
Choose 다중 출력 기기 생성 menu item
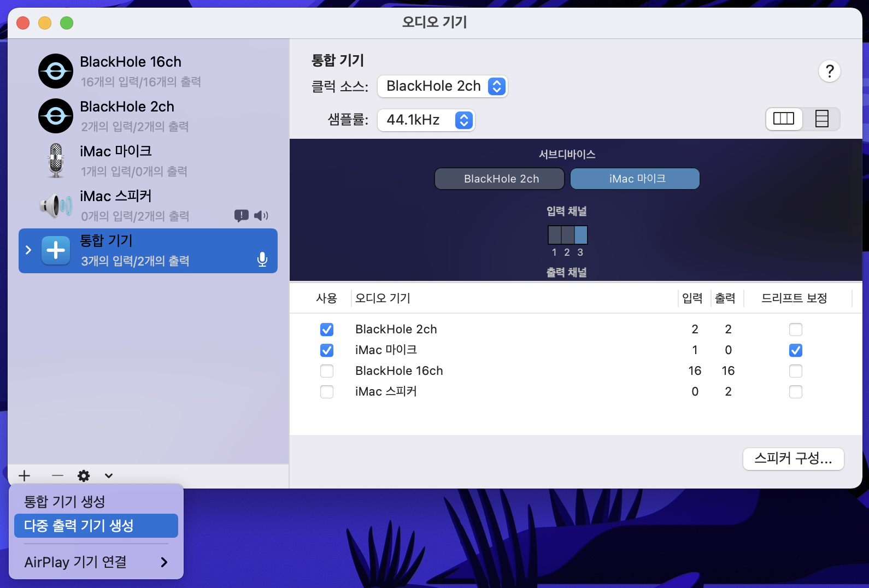tap(96, 526)
